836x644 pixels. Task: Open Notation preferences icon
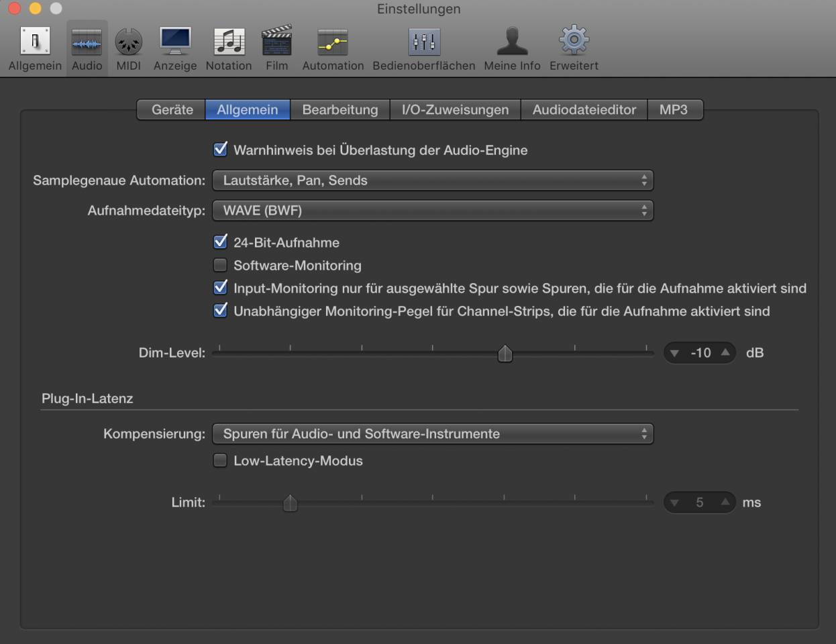point(229,42)
